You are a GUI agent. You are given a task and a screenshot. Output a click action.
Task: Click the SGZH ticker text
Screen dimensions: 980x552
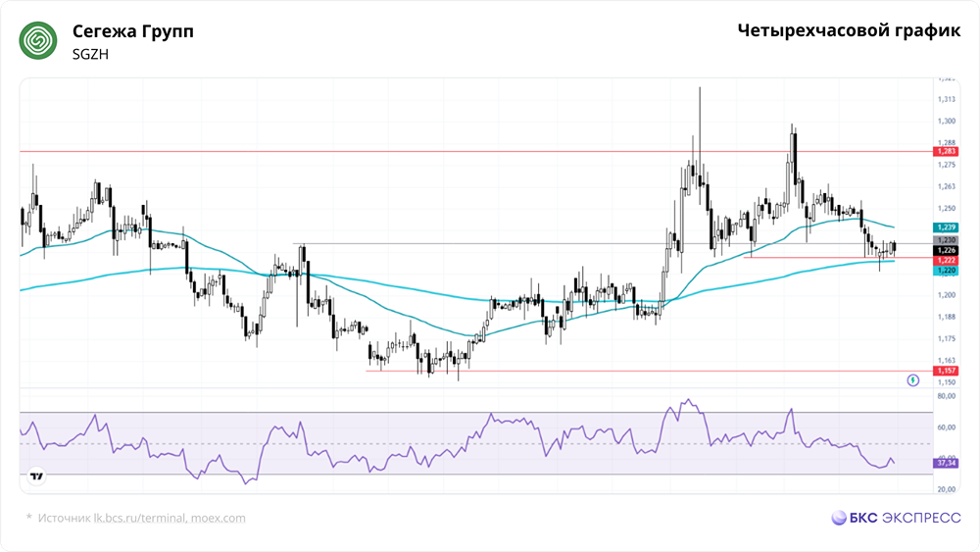pos(90,54)
